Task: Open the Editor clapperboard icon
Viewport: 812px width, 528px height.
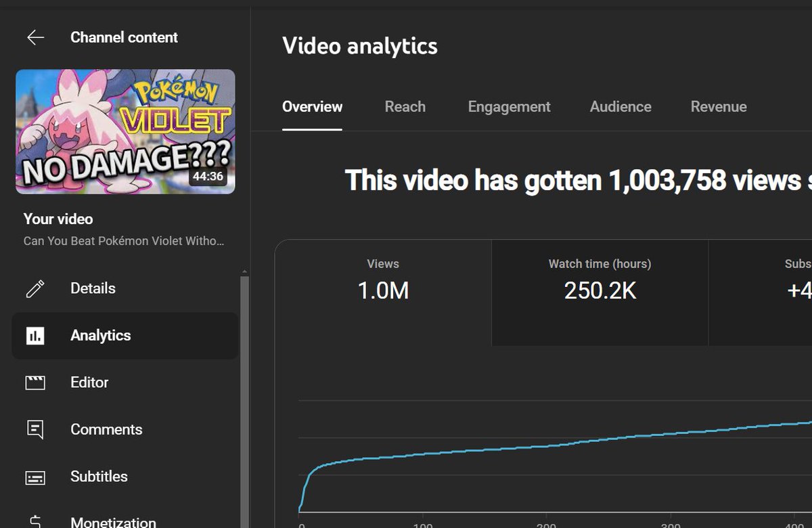Action: coord(35,382)
